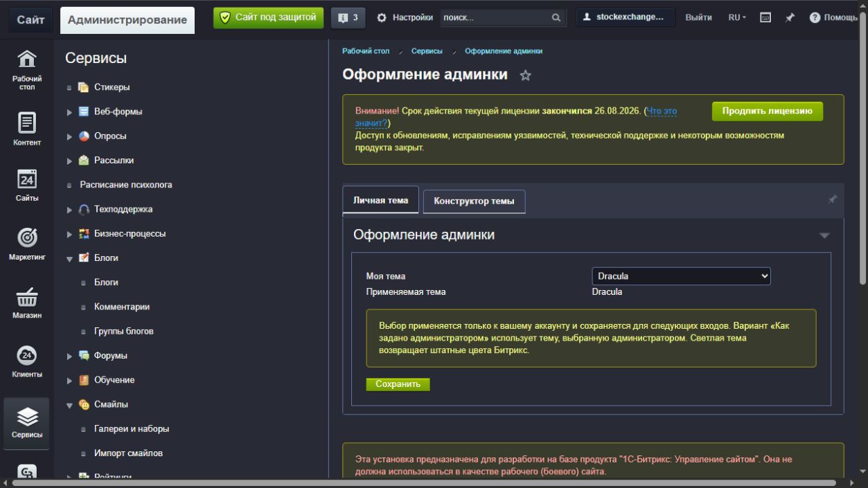Open Импорт смайлов tree item
Screen dimensions: 868x488
pyautogui.click(x=129, y=453)
